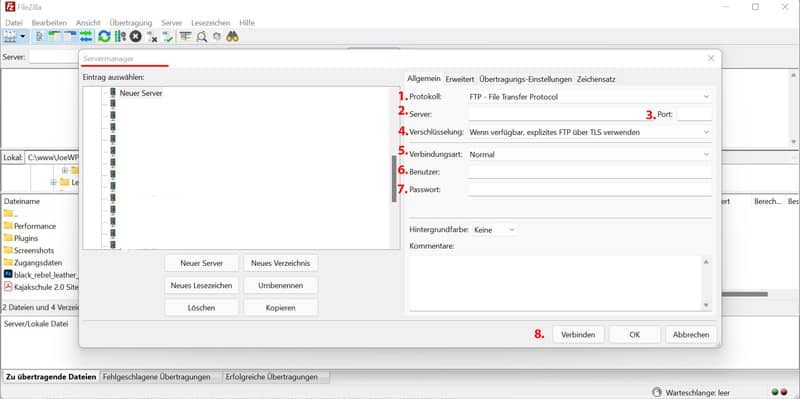
Task: Toggle local directory tree icon
Action: point(55,37)
